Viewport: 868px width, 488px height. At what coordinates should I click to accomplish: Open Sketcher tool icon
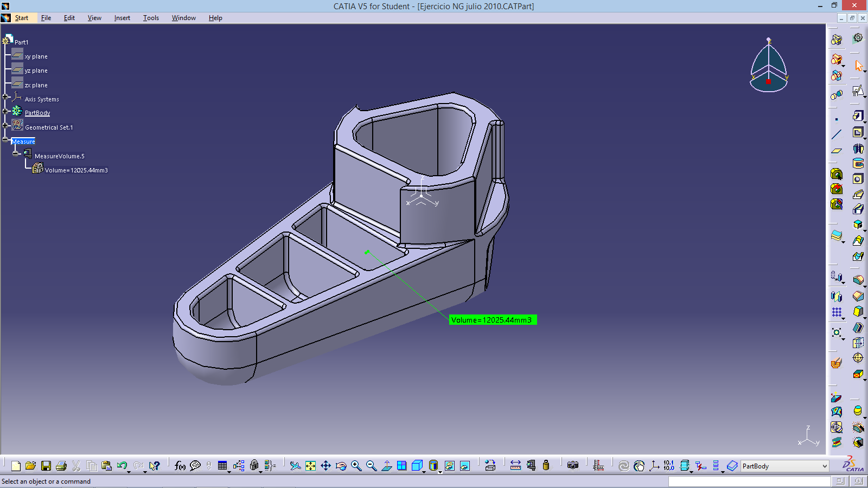pyautogui.click(x=857, y=91)
